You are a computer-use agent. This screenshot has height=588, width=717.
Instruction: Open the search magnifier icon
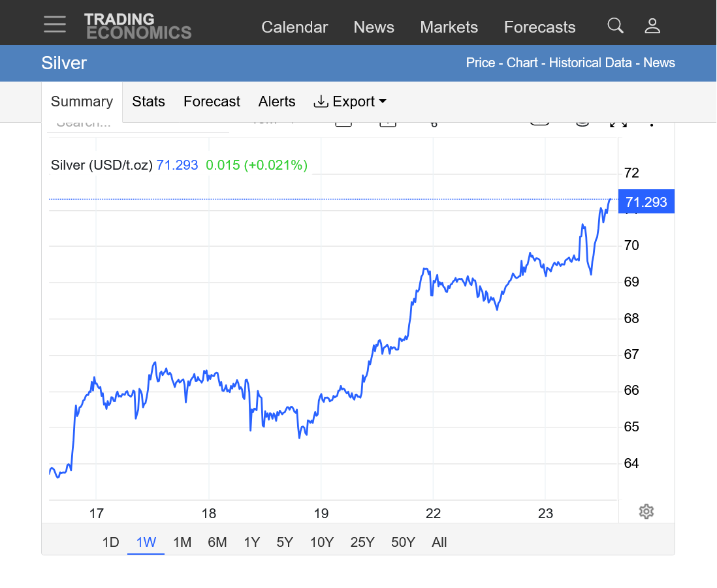click(615, 26)
